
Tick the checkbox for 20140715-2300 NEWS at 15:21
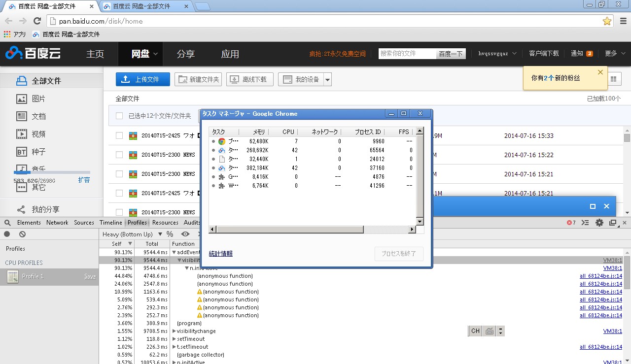point(119,174)
